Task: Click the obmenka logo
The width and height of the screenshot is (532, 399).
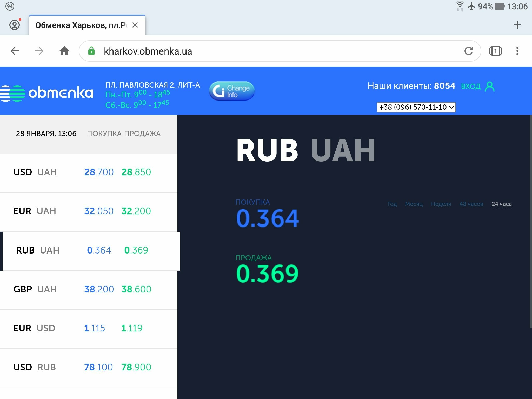Action: [x=47, y=93]
